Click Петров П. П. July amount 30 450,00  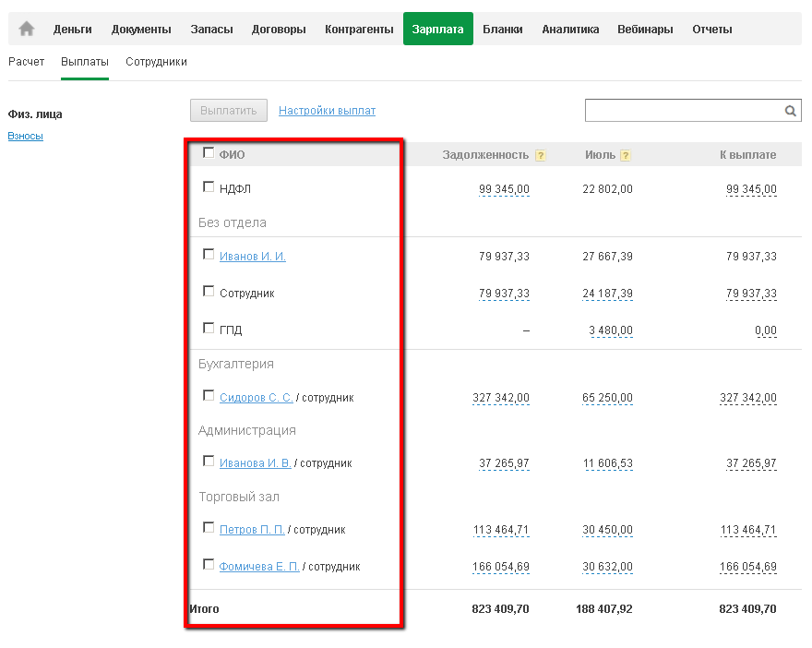(x=607, y=530)
